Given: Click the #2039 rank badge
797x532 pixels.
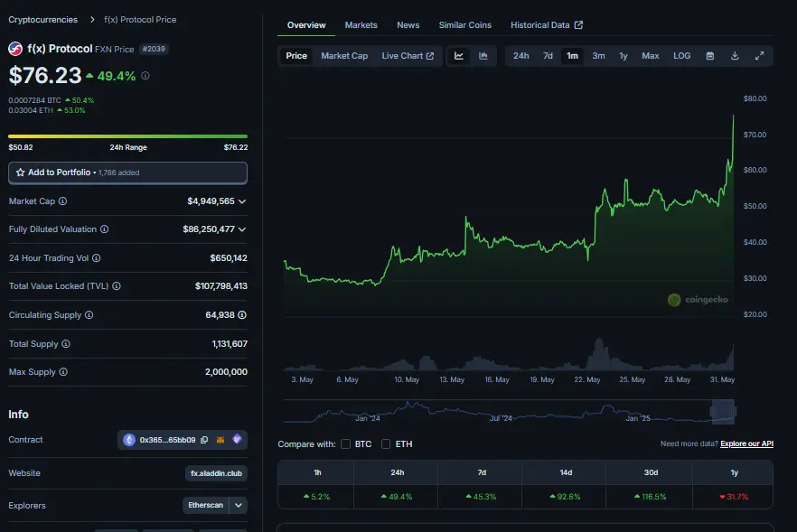Looking at the screenshot, I should coord(154,49).
